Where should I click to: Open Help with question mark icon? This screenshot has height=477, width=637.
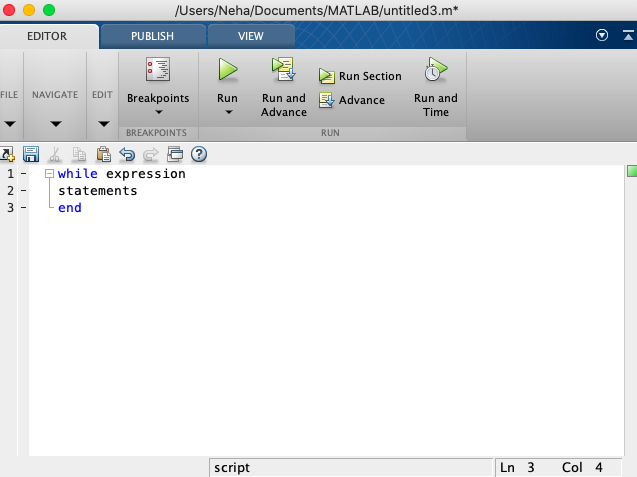pos(199,154)
